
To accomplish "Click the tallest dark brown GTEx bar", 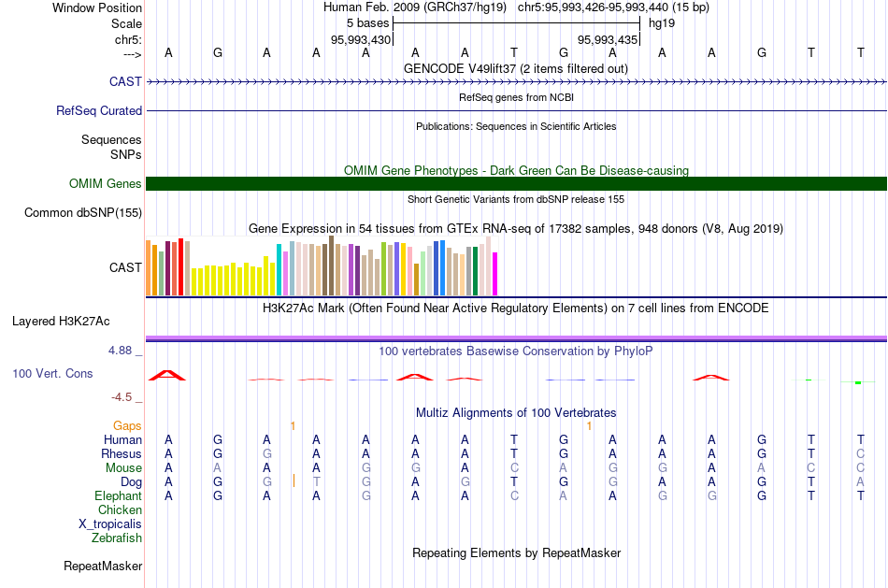I will click(x=331, y=265).
